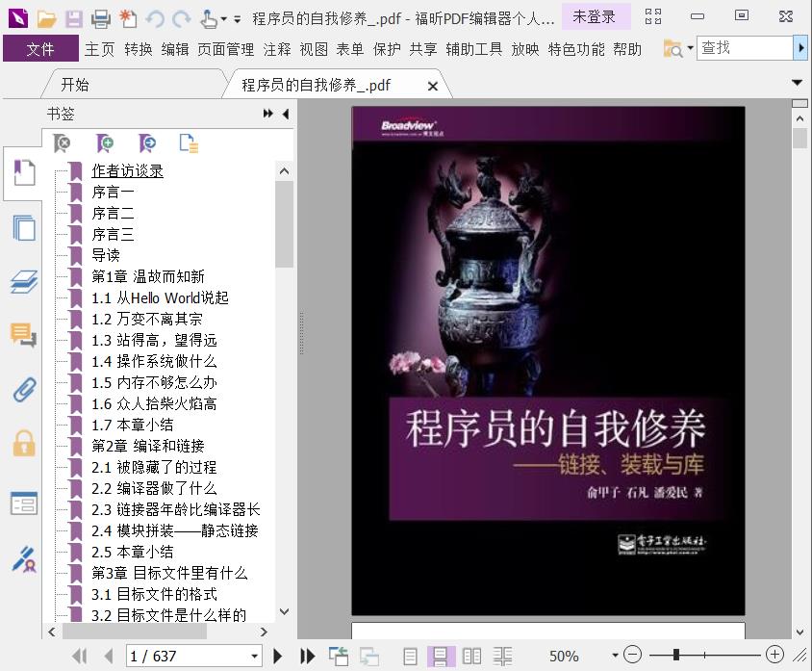Open the Quick Access toolbar customize dropdown
812x671 pixels.
click(238, 19)
